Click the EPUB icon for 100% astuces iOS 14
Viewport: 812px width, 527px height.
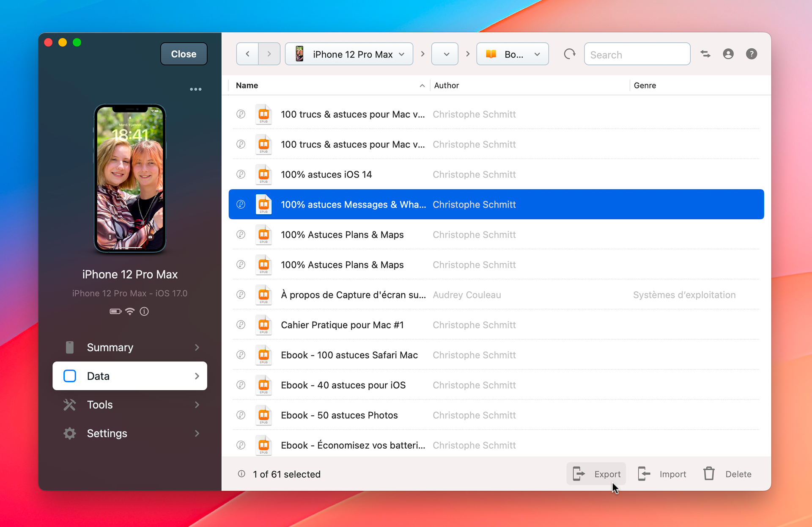point(263,174)
